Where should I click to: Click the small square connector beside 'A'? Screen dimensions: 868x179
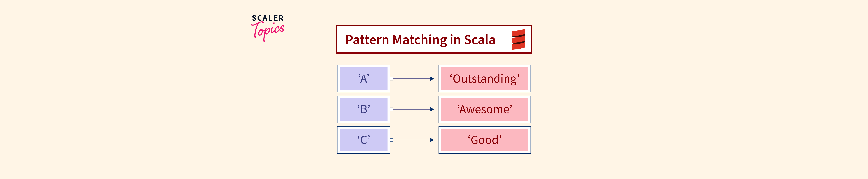pyautogui.click(x=392, y=79)
